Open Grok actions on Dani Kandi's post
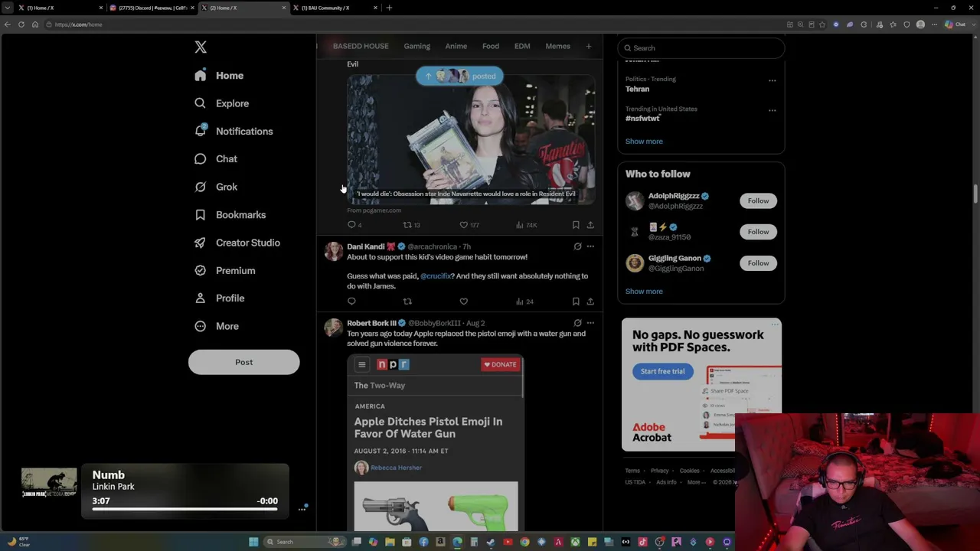This screenshot has width=980, height=551. tap(577, 246)
